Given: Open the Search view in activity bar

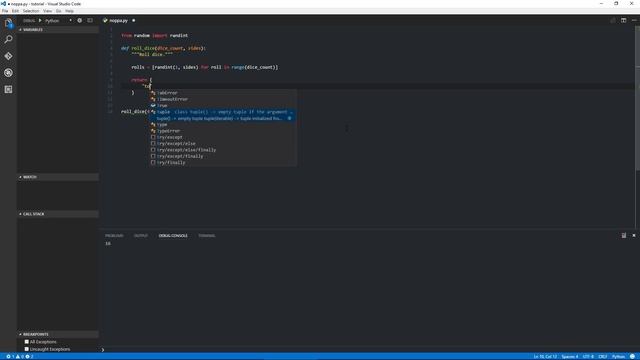Looking at the screenshot, I should (8, 39).
